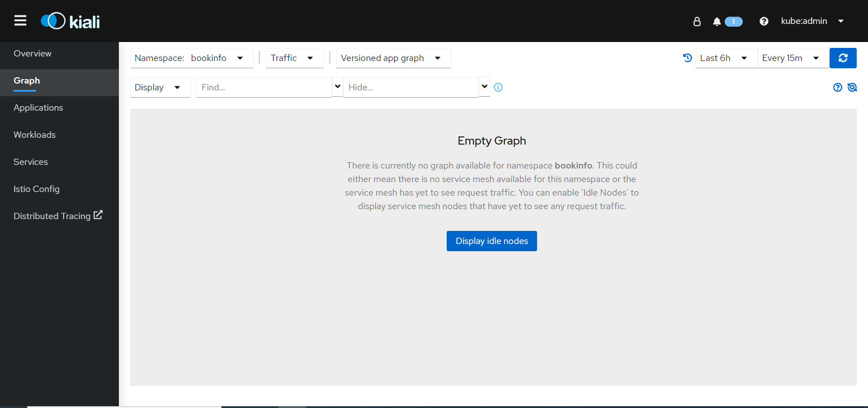
Task: Open the notifications bell
Action: (x=717, y=22)
